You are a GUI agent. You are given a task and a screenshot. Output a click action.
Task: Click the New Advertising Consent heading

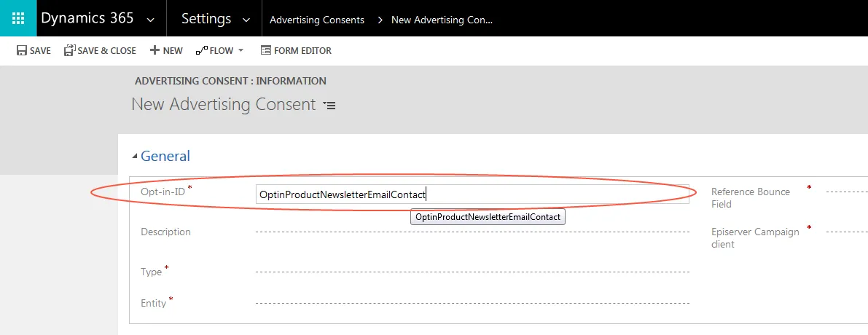pyautogui.click(x=224, y=104)
